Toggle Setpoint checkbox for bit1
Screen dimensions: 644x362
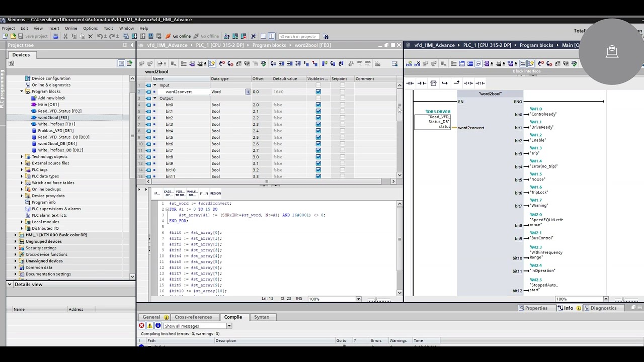point(342,112)
